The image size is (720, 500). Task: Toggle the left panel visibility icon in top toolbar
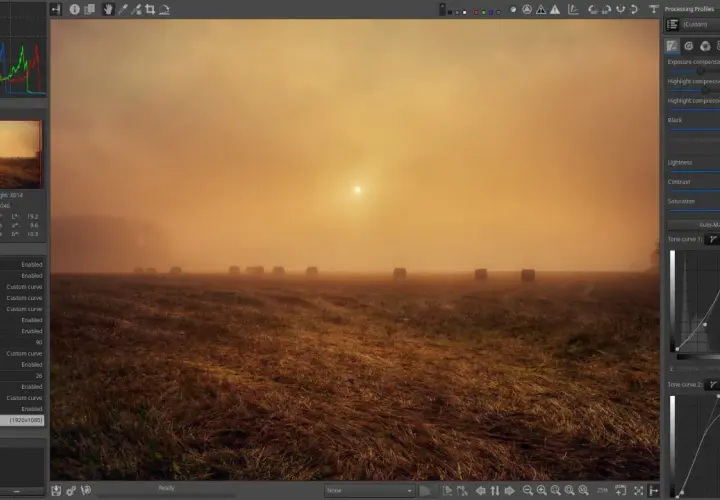coord(56,9)
